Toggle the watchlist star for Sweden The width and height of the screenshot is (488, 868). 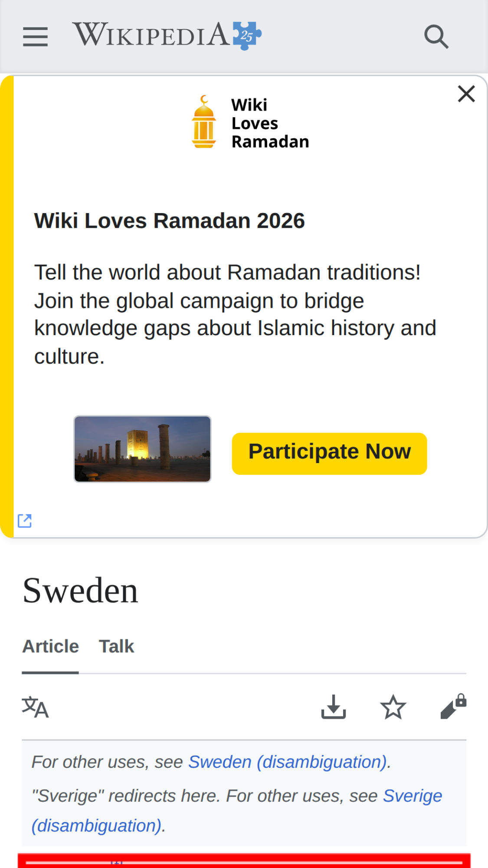click(393, 707)
